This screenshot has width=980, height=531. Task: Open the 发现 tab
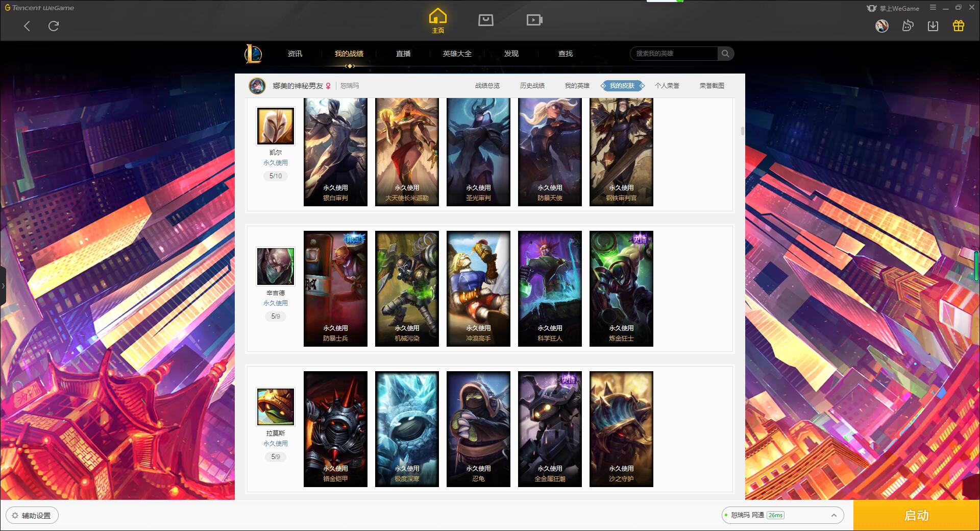click(511, 54)
